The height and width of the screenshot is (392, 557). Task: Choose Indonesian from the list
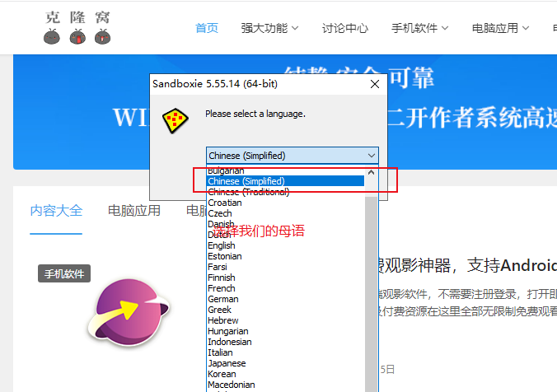click(286, 342)
